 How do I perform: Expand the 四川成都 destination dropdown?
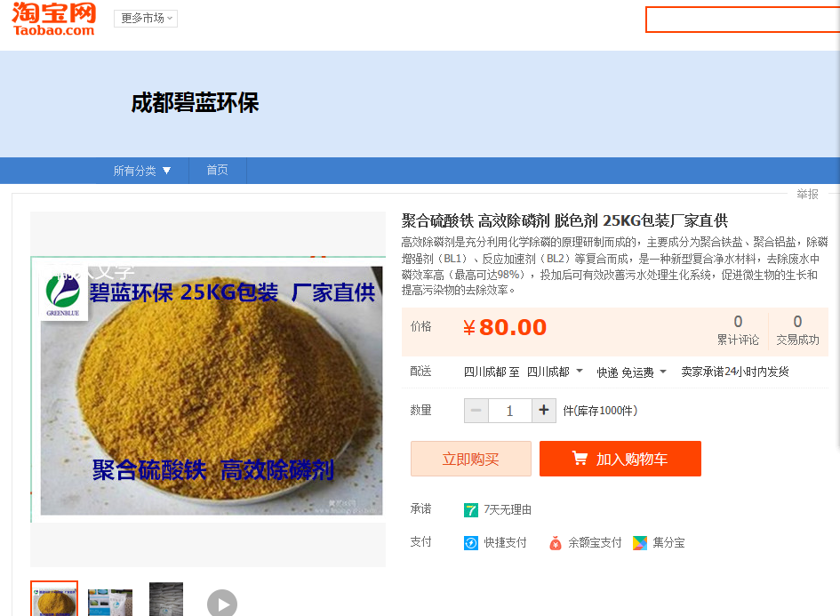pos(555,372)
